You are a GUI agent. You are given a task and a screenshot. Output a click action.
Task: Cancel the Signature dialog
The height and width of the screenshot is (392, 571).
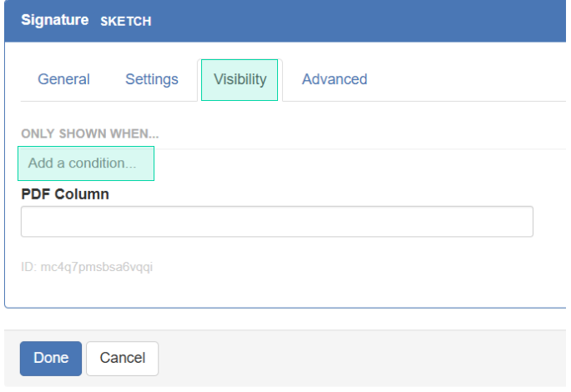click(x=122, y=358)
